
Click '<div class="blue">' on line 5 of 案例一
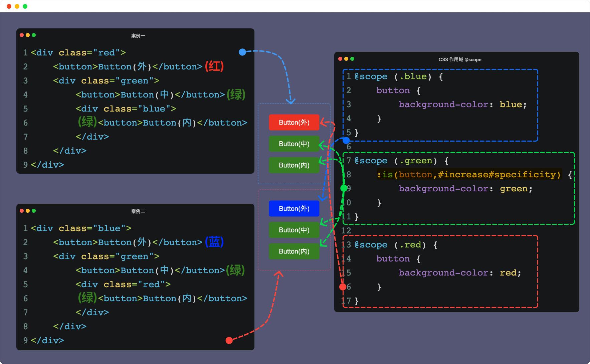[126, 109]
